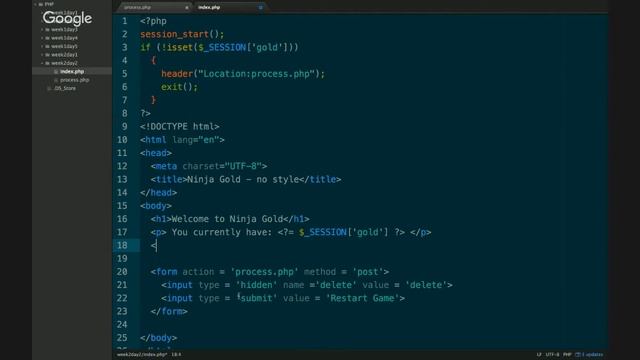
Task: Click the closing </form> tag
Action: coord(169,311)
